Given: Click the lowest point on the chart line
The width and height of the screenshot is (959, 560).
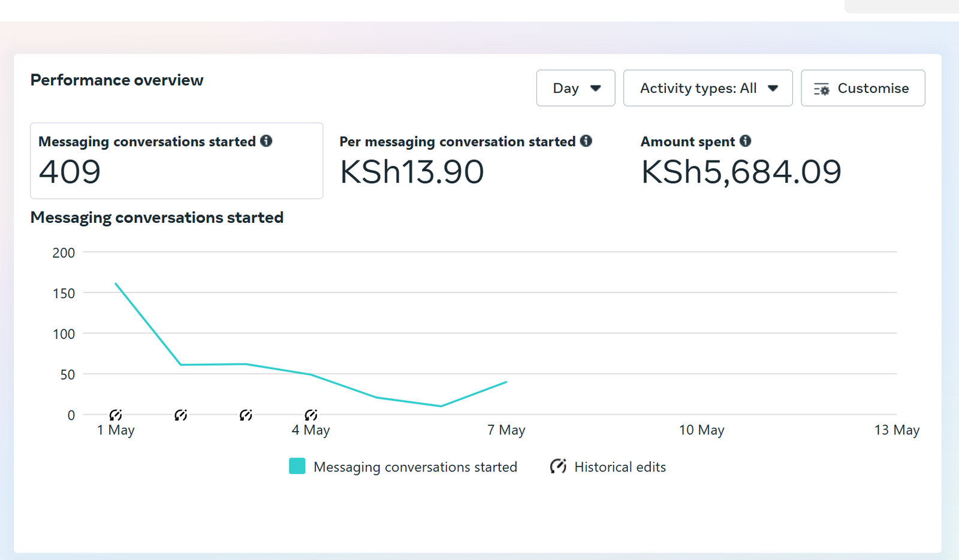Looking at the screenshot, I should point(441,406).
